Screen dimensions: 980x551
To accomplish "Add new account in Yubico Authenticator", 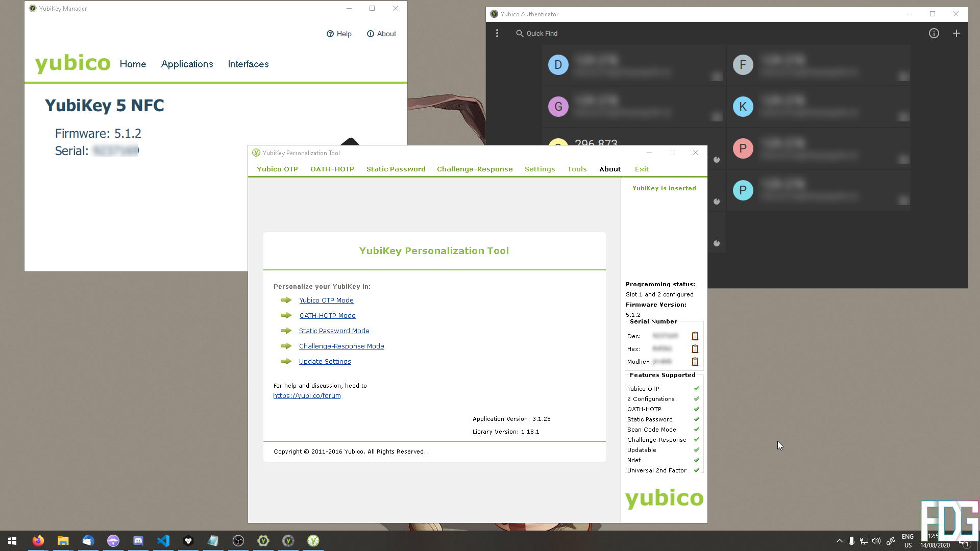I will (956, 34).
